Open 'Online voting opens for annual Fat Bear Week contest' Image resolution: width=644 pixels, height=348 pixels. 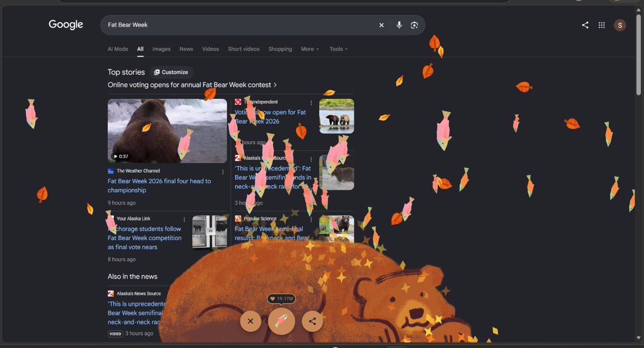pos(192,85)
